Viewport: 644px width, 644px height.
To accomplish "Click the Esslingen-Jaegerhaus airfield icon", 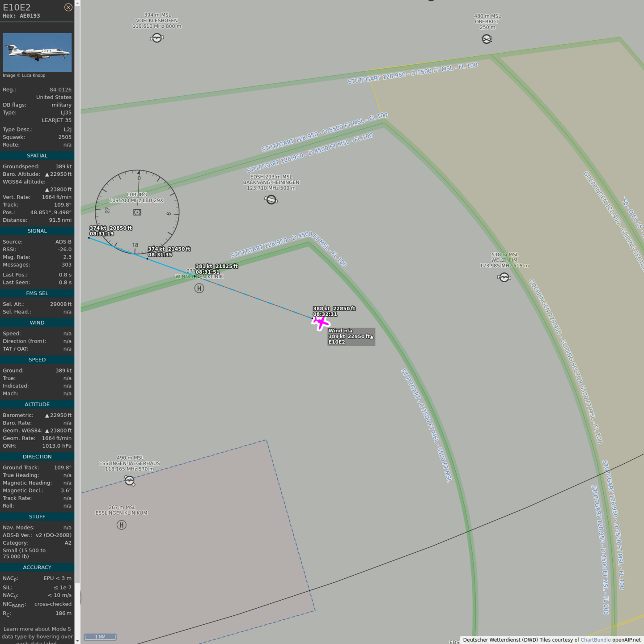I will coord(129,480).
